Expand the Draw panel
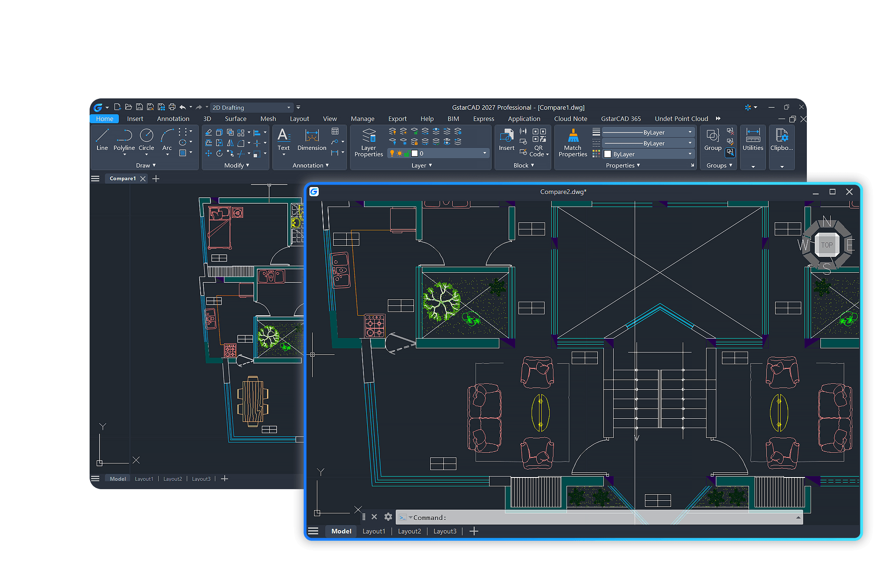 coord(146,166)
